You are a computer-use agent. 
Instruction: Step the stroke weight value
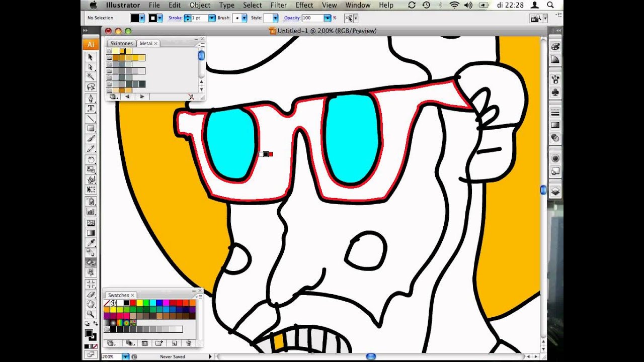(188, 18)
